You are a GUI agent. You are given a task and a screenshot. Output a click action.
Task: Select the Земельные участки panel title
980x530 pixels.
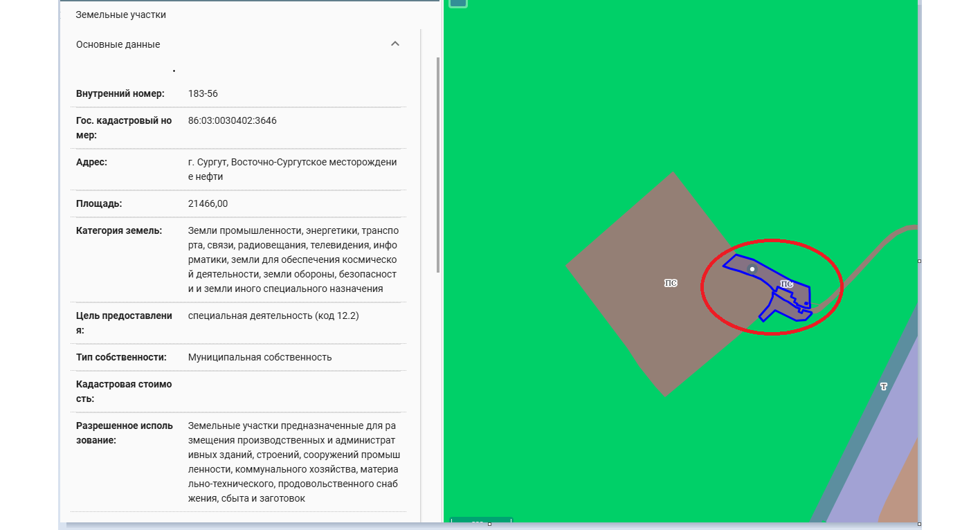pyautogui.click(x=121, y=15)
